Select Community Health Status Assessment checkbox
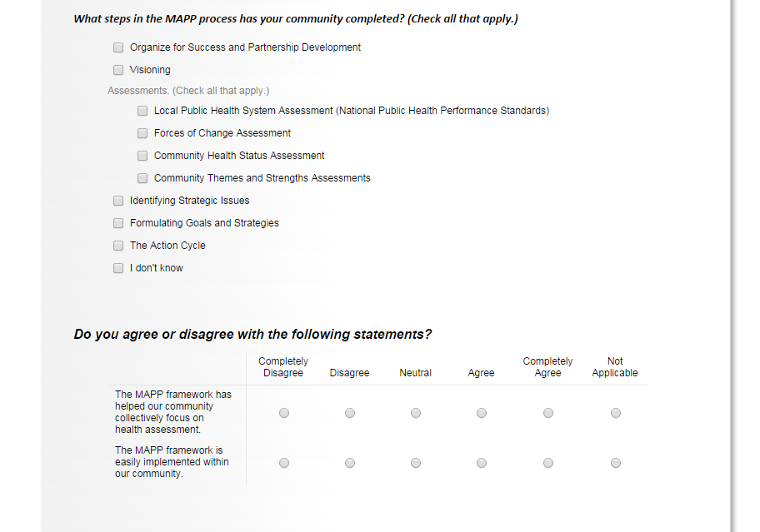The image size is (760, 532). (142, 156)
